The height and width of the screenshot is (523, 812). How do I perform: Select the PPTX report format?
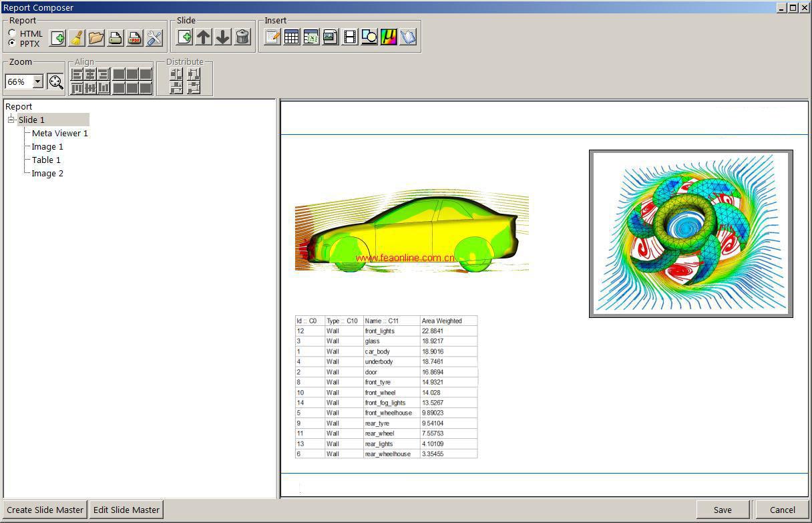(13, 43)
